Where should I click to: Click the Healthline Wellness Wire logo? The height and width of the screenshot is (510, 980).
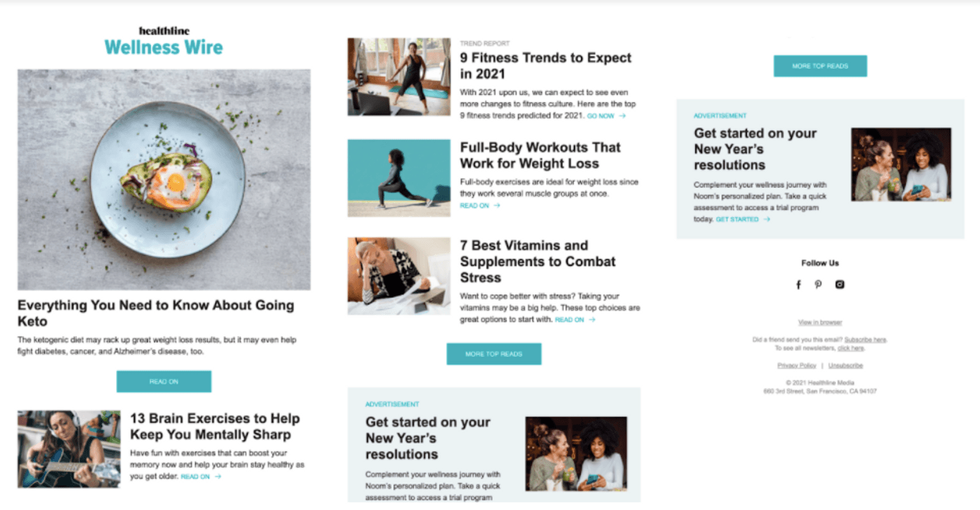(x=164, y=41)
